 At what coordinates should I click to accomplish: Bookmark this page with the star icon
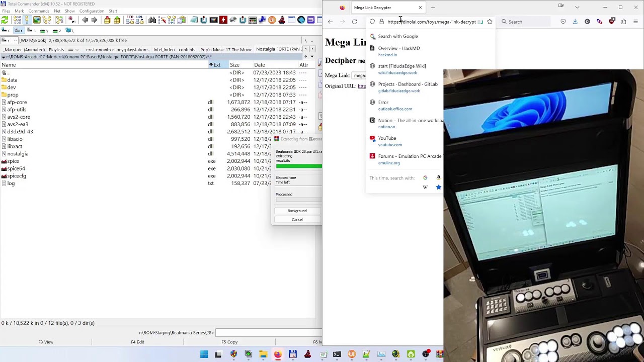click(x=490, y=22)
